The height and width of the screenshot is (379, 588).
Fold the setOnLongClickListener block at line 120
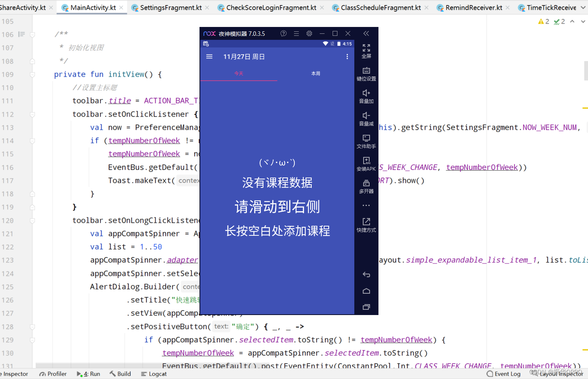(33, 220)
